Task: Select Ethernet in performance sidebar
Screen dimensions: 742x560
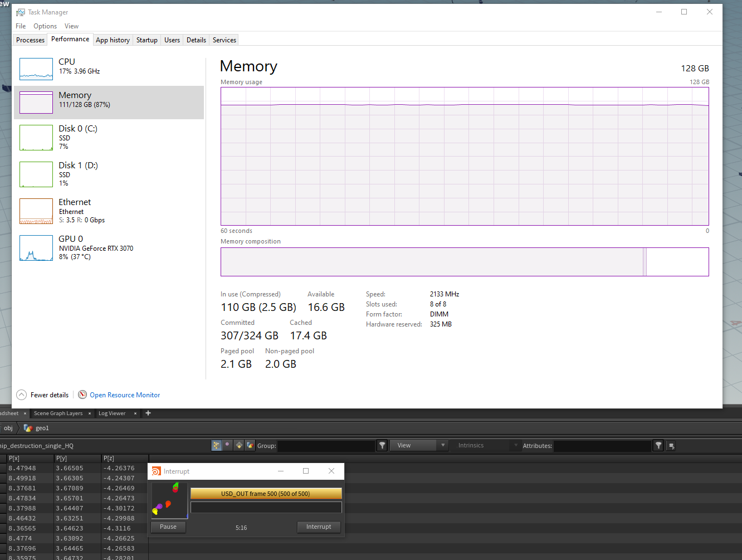Action: pos(109,211)
